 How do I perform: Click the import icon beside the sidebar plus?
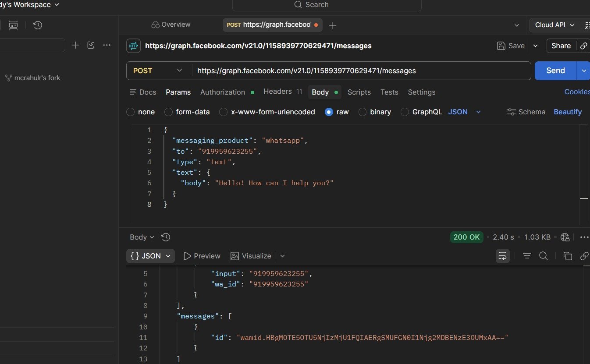[x=91, y=45]
